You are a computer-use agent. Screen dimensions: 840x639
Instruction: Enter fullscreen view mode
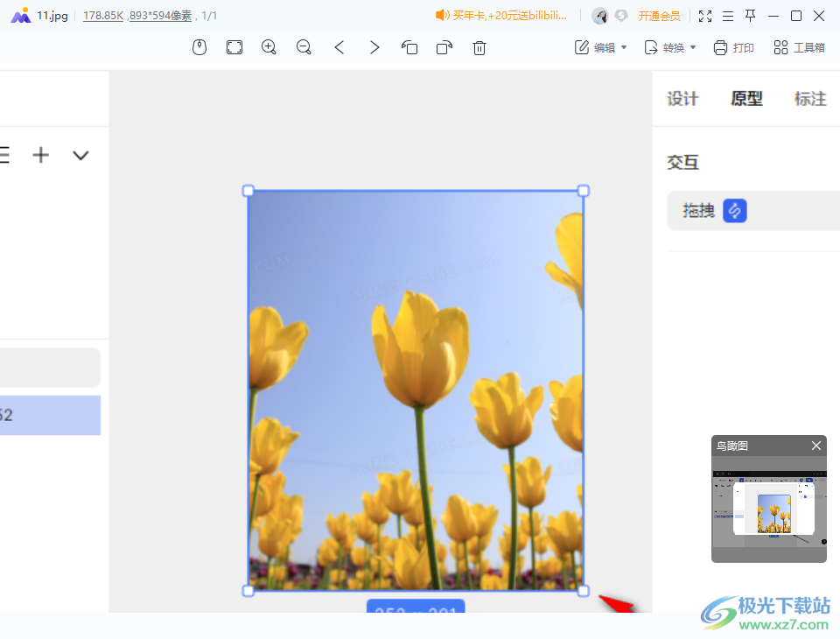click(x=705, y=16)
